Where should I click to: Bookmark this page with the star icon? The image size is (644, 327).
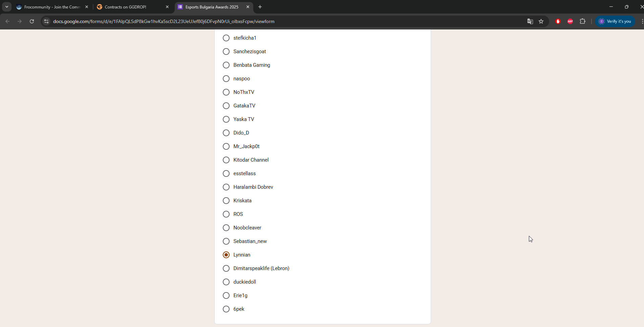[x=541, y=21]
